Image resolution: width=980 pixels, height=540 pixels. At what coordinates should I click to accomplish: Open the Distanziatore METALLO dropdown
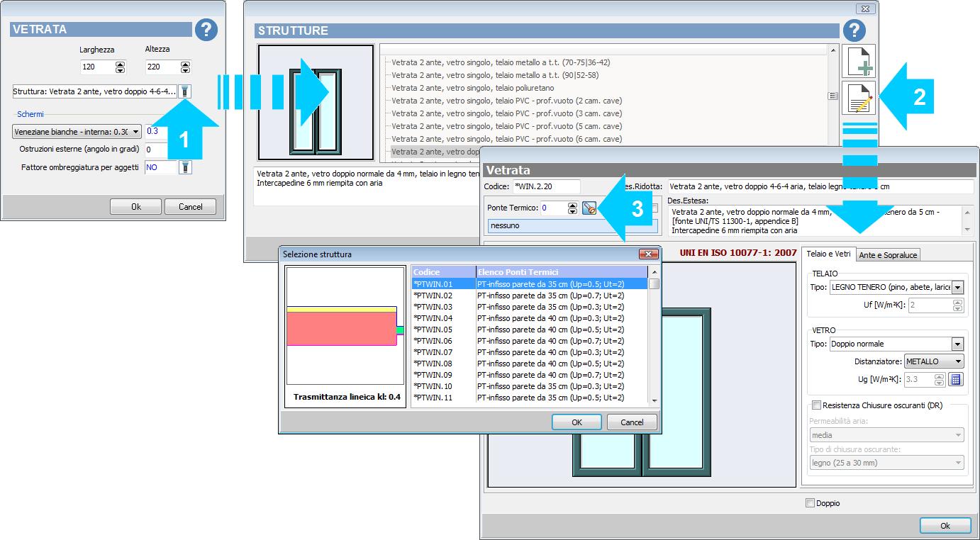(x=958, y=361)
